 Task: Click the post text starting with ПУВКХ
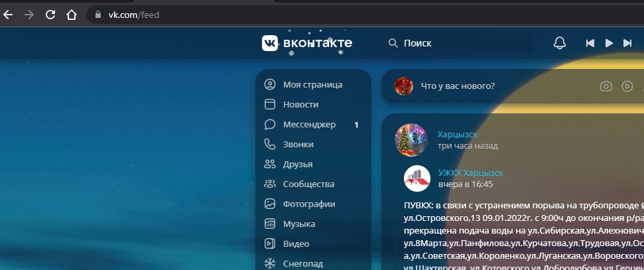pyautogui.click(x=524, y=234)
